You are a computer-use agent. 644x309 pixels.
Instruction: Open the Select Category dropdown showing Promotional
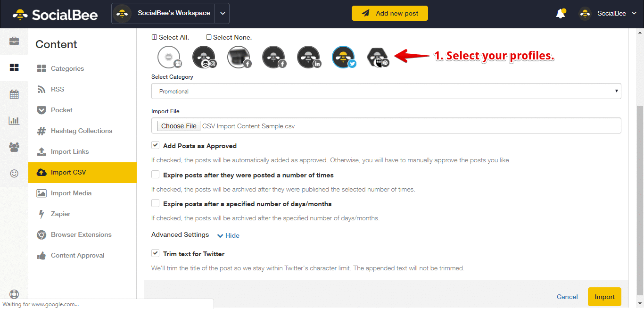pos(386,91)
